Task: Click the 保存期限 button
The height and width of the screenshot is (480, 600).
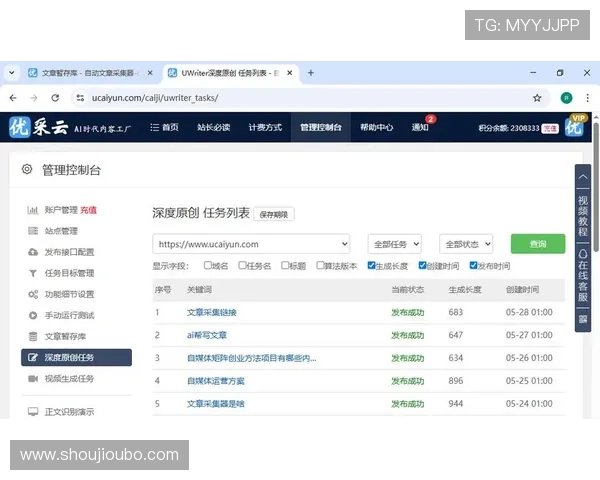Action: coord(274,214)
